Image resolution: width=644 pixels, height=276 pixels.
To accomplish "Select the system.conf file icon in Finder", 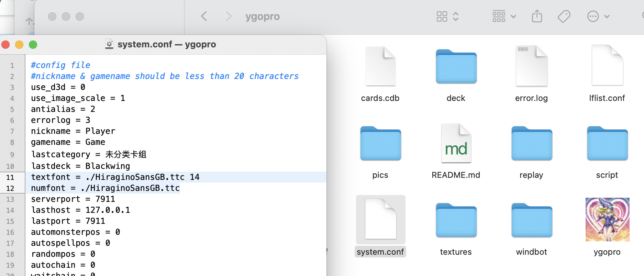I will [380, 219].
